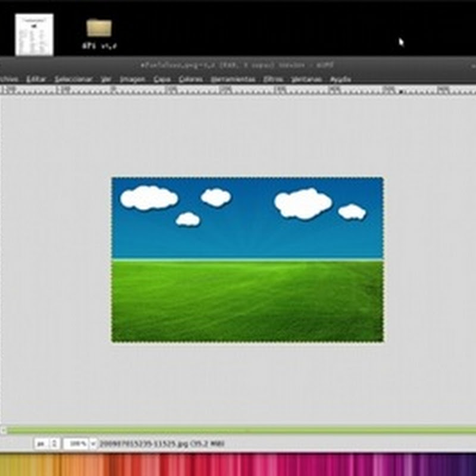This screenshot has height=476, width=476.
Task: Click the landscape image on the canvas
Action: tap(248, 259)
